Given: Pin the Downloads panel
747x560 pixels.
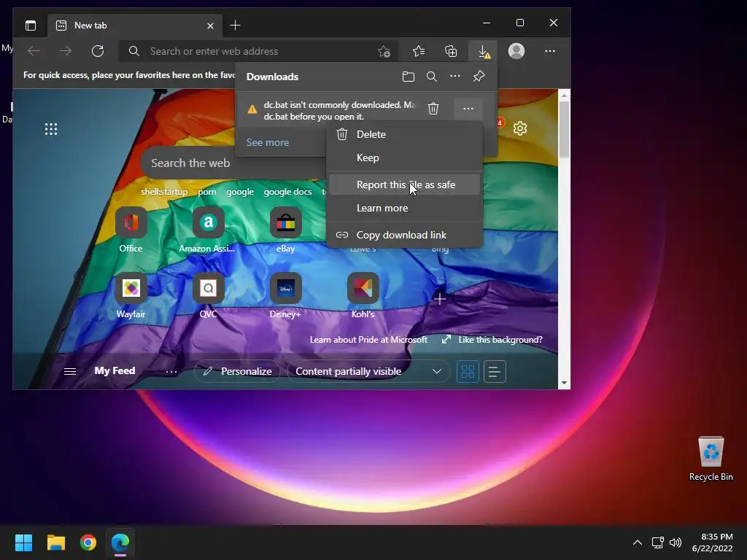Looking at the screenshot, I should click(479, 76).
